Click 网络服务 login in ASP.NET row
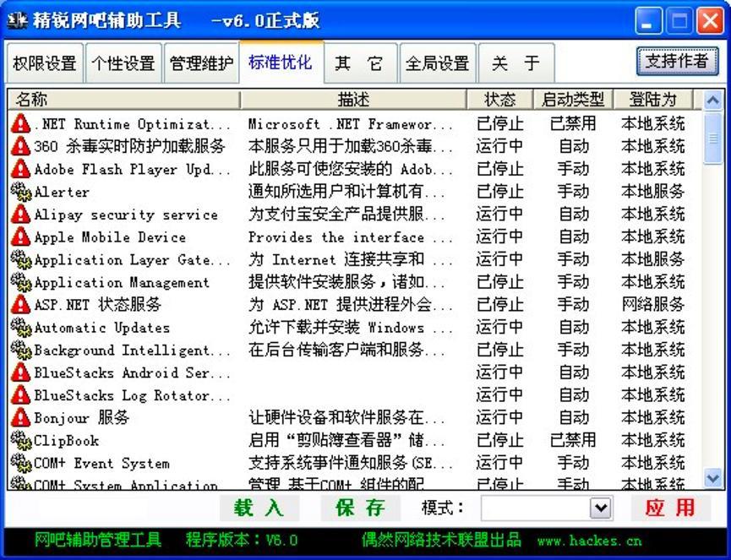Viewport: 731px width, 560px height. 652,305
